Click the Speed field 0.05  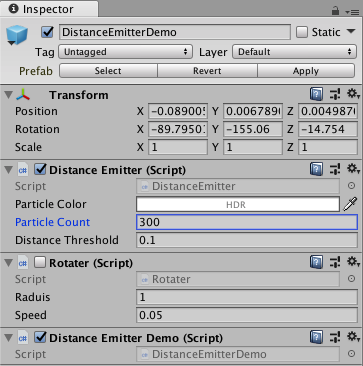(x=247, y=315)
